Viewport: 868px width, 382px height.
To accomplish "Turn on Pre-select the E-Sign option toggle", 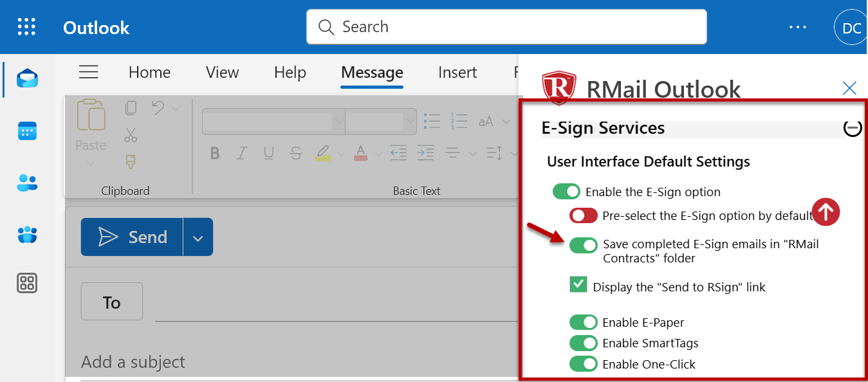I will pos(583,215).
